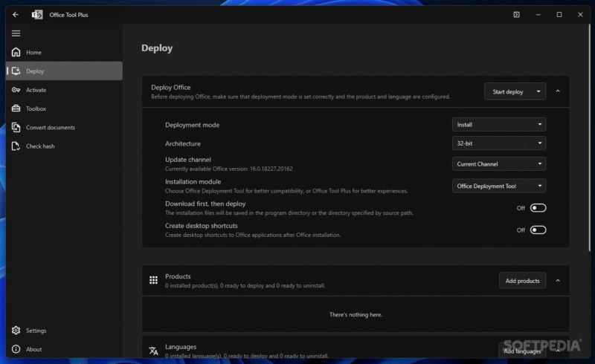The height and width of the screenshot is (364, 595).
Task: Go to the Activate page
Action: point(64,90)
